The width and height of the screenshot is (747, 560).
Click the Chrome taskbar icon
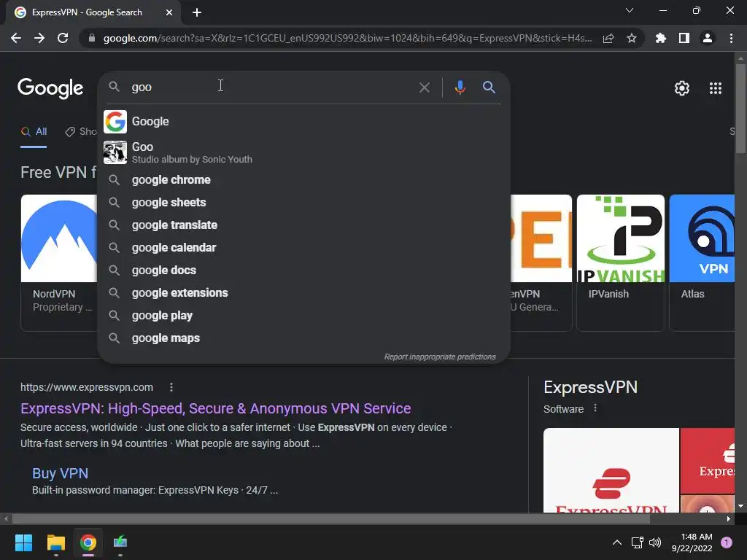[x=88, y=542]
